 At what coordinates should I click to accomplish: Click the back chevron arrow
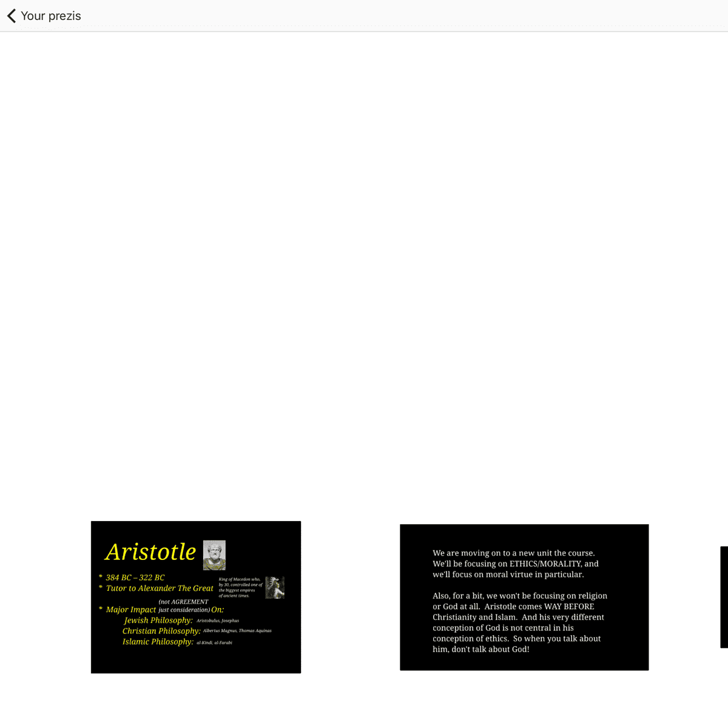tap(12, 16)
